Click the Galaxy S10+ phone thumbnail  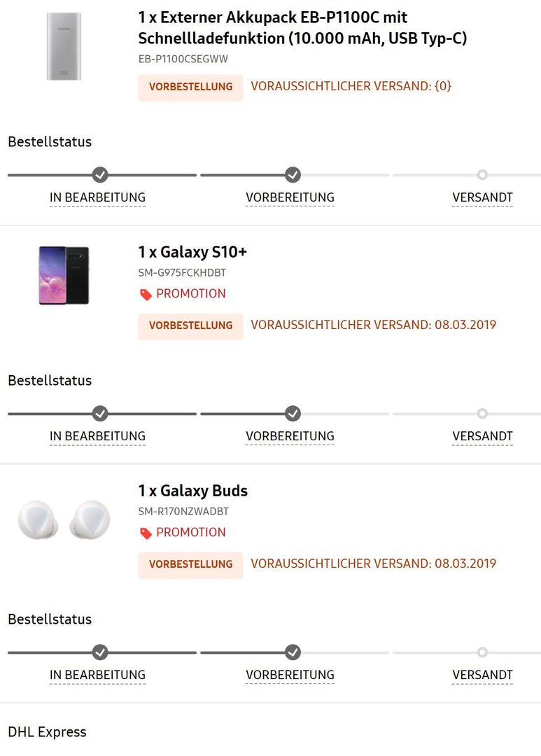click(x=64, y=275)
